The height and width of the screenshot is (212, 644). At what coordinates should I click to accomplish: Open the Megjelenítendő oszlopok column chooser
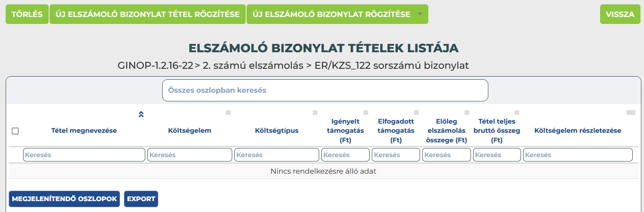tap(64, 199)
